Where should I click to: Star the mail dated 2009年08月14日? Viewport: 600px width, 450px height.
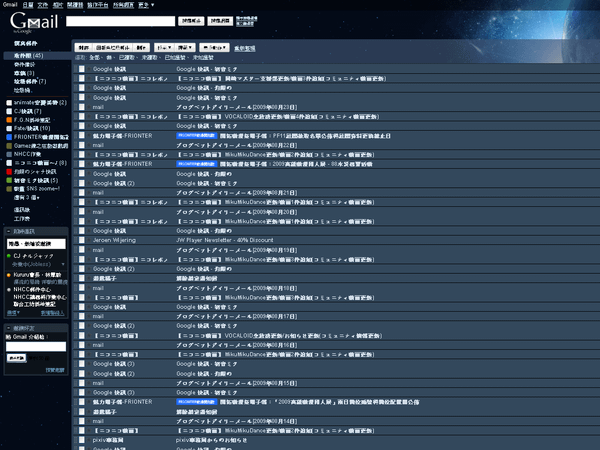pos(89,421)
